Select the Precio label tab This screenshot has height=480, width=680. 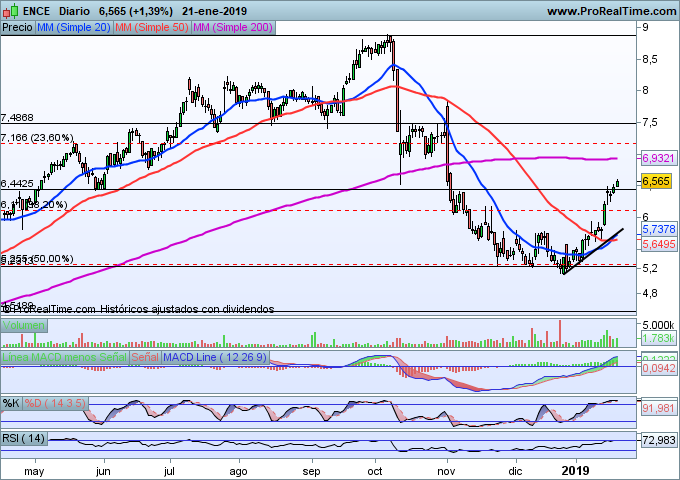tap(17, 28)
